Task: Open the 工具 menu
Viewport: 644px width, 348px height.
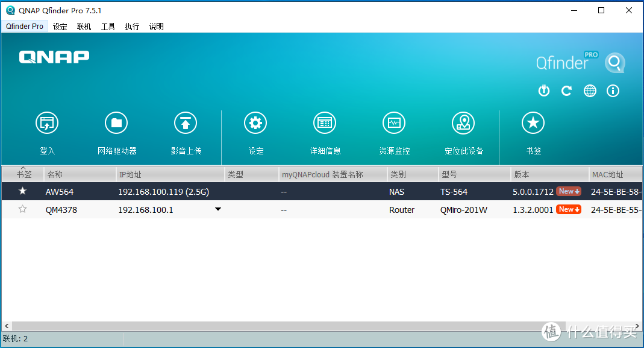Action: [x=108, y=27]
